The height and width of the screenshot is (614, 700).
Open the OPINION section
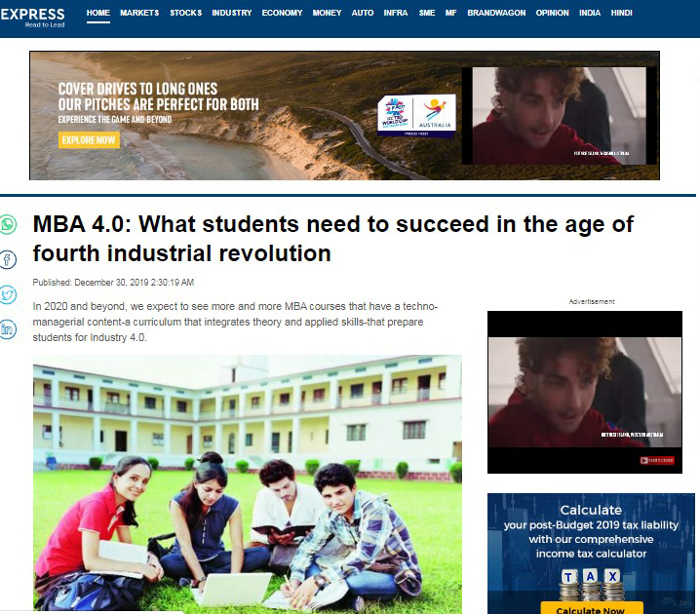(552, 13)
